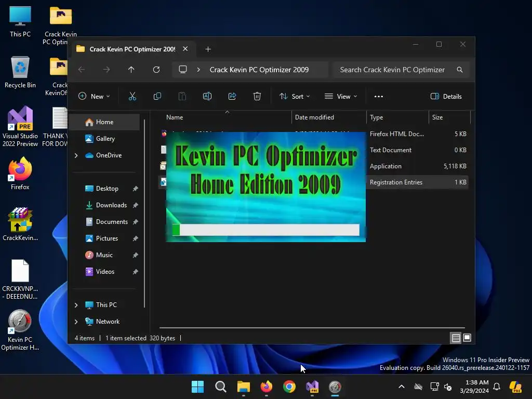Go forward with the right arrow
532x399 pixels.
pos(107,70)
